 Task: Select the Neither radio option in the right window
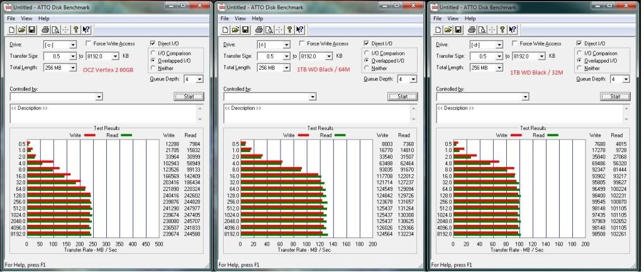pos(580,68)
